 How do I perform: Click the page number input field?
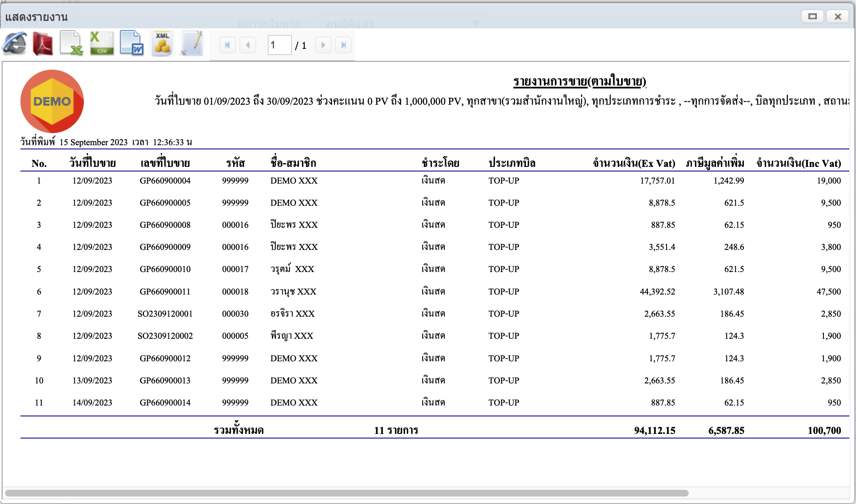click(279, 45)
